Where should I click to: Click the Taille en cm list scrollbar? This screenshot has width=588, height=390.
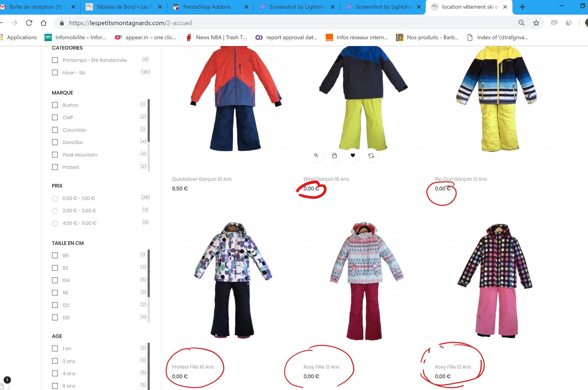point(149,273)
